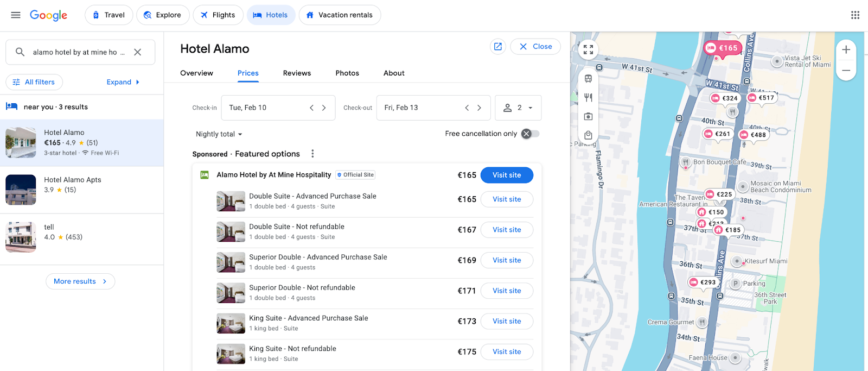868x371 pixels.
Task: Toggle Free cancellation only switch
Action: (x=530, y=134)
